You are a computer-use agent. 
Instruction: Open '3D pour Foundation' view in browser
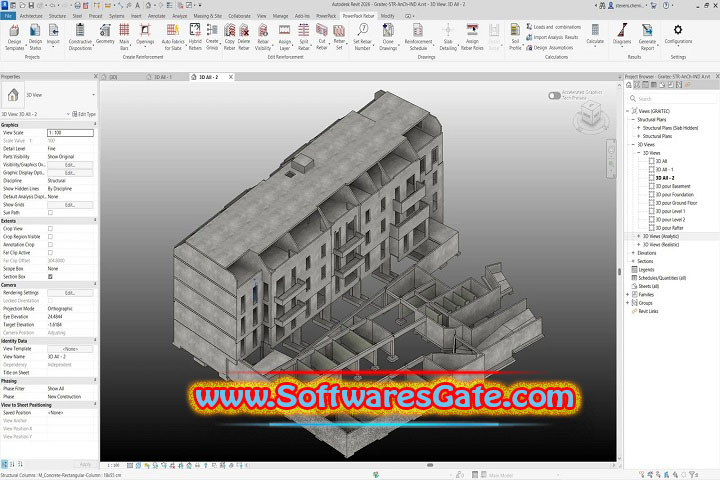(675, 195)
